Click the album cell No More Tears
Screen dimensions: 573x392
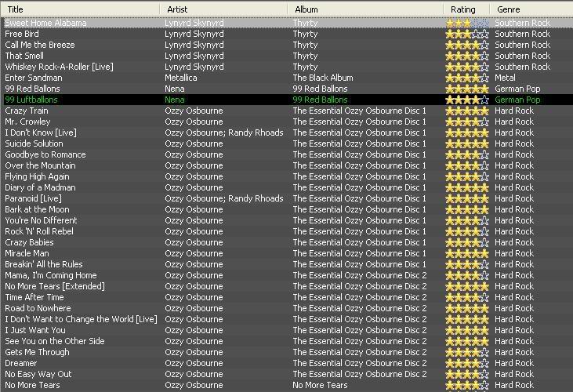pyautogui.click(x=320, y=385)
